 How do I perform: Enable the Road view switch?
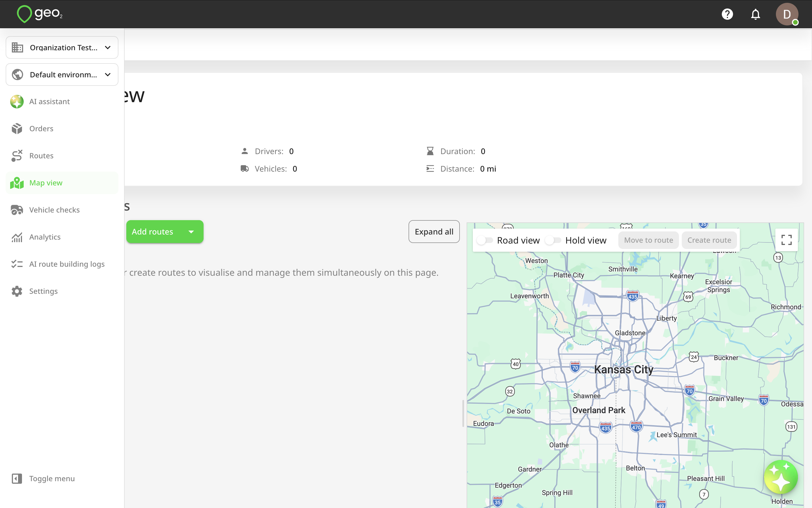click(x=485, y=240)
